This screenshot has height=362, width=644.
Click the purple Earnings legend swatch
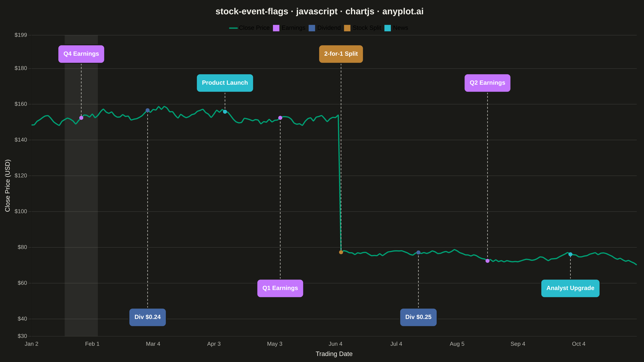pyautogui.click(x=276, y=28)
